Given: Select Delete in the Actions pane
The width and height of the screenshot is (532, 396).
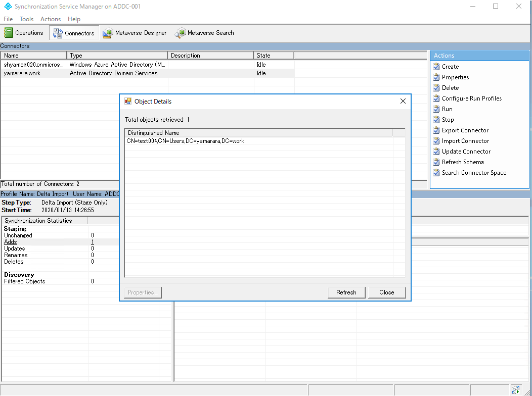Looking at the screenshot, I should pos(449,87).
